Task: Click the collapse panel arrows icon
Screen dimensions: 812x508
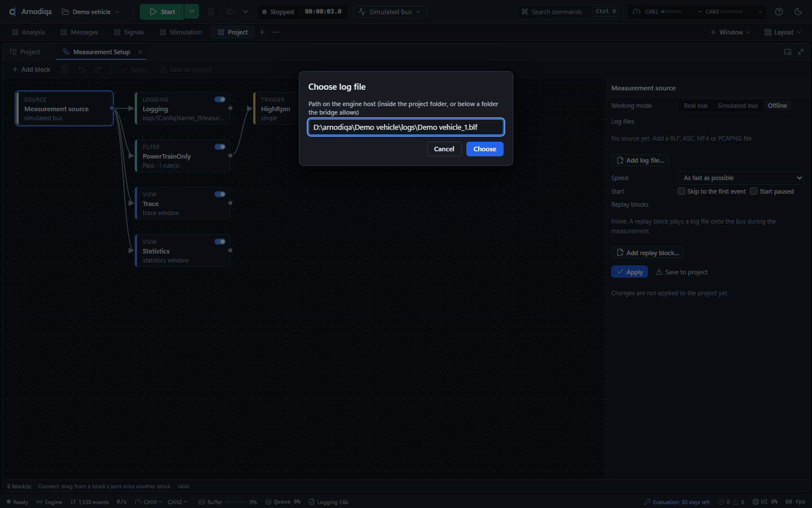Action: click(801, 52)
